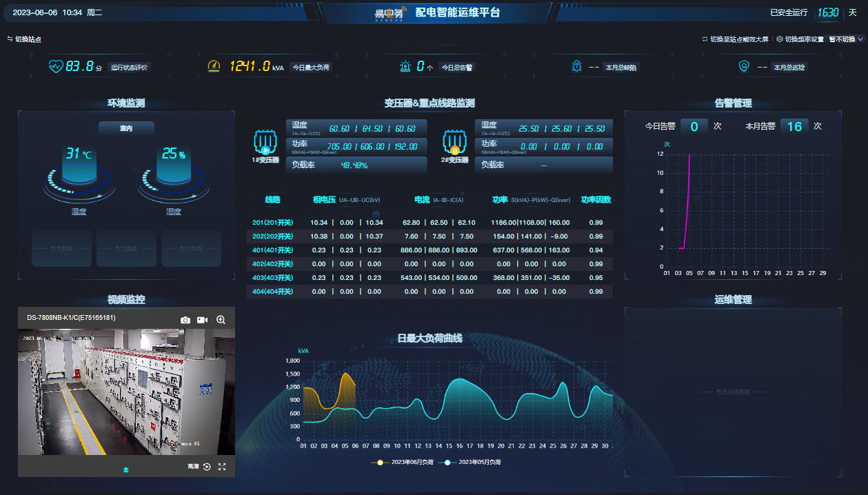Switch video quality via 高清 label
This screenshot has width=868, height=495.
click(193, 467)
